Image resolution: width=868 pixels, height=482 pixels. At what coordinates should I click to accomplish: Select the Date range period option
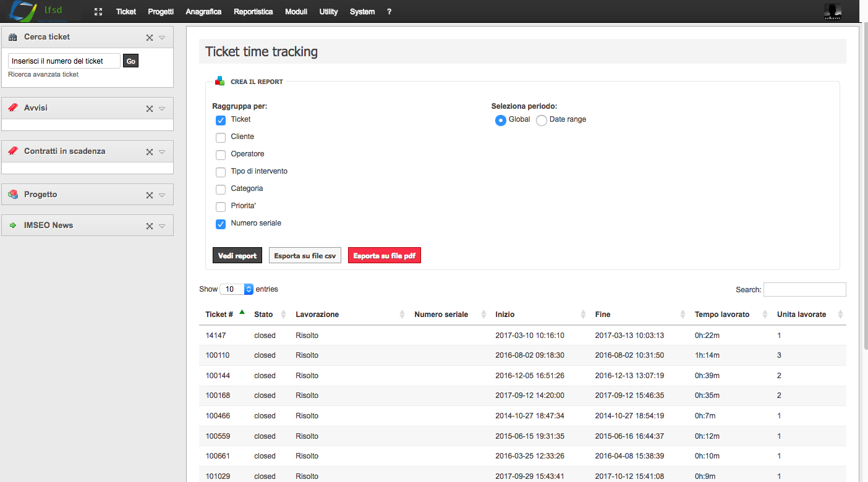coord(541,120)
